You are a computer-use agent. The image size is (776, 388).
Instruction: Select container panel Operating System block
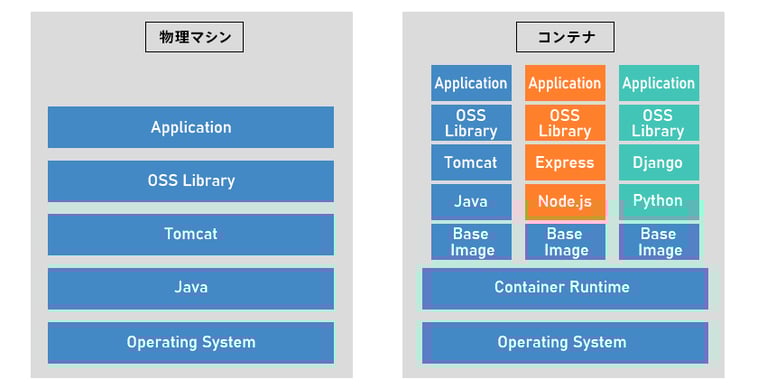coord(565,342)
